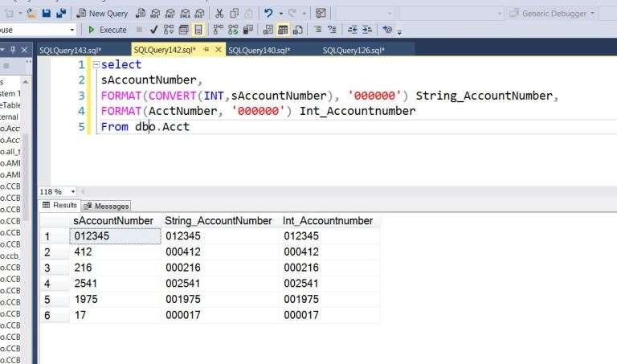Viewport: 617px width, 364px height.
Task: Click the Increase indent icon
Action: [x=369, y=30]
